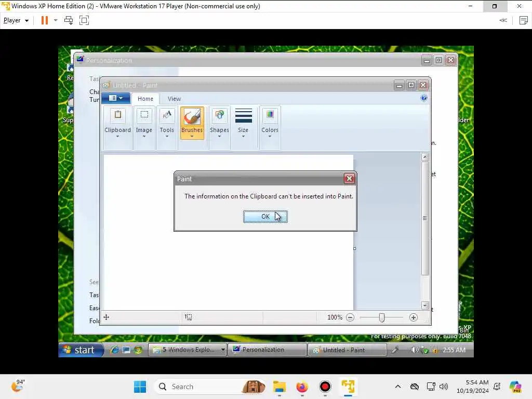
Task: Open File Explorer from host taskbar
Action: click(279, 387)
